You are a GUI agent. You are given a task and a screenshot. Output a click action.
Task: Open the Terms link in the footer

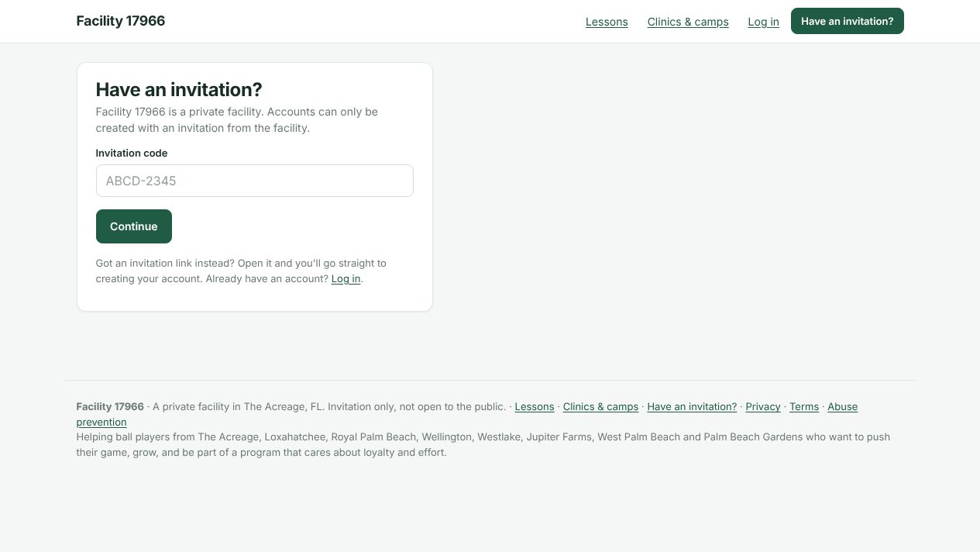click(804, 406)
